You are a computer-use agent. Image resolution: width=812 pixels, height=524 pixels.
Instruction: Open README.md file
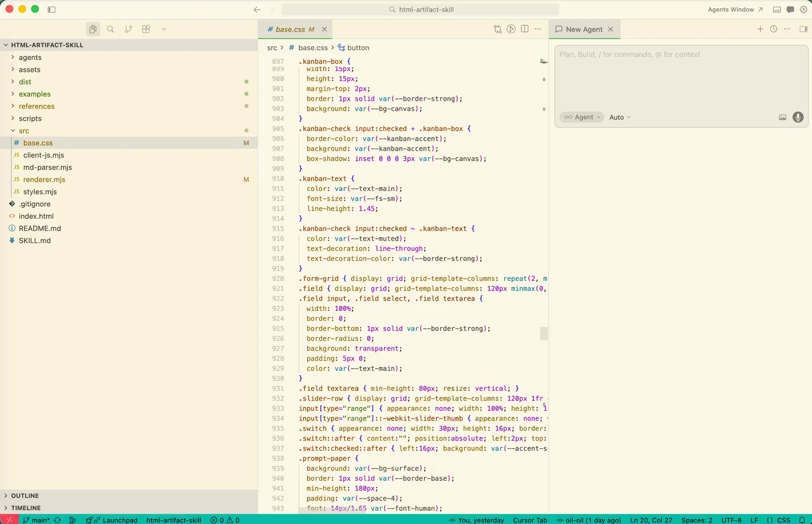(129, 228)
